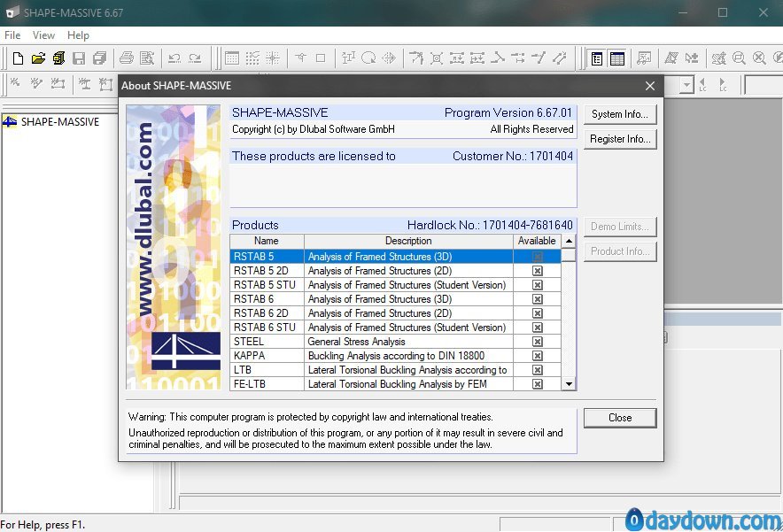Select the SHAPE-MASSIVE tree item

pyautogui.click(x=60, y=122)
